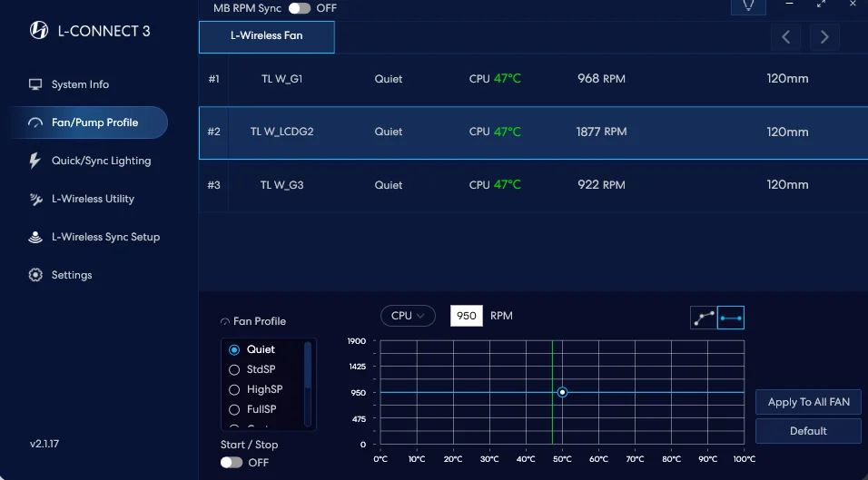868x480 pixels.
Task: Select StdSP fan profile radio
Action: click(234, 369)
